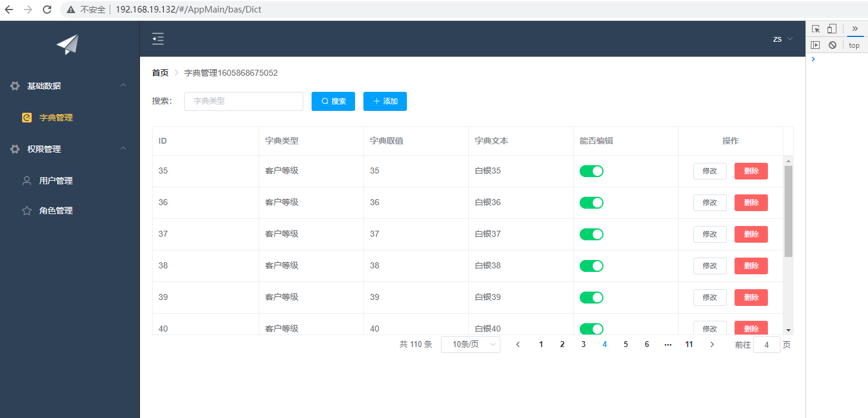
Task: Click the 共 110 条 total text
Action: pyautogui.click(x=416, y=345)
